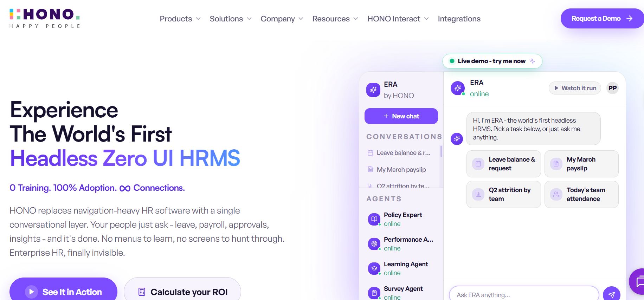This screenshot has width=644, height=300.
Task: Click the ERA sparkle icon in sidebar header
Action: (373, 90)
